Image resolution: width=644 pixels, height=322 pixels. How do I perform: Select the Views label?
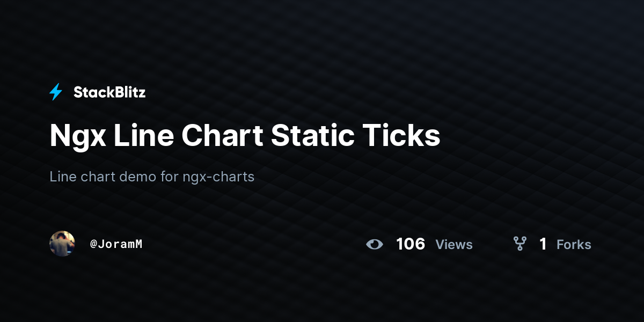pos(454,245)
